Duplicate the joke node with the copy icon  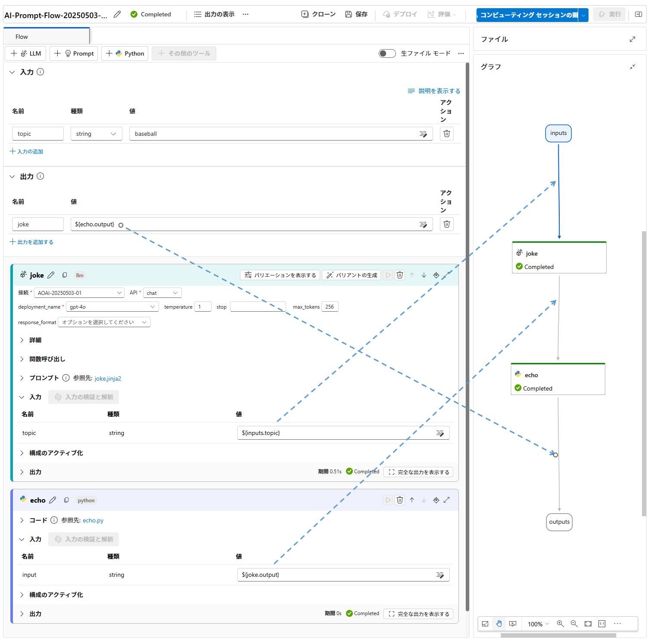[x=65, y=275]
